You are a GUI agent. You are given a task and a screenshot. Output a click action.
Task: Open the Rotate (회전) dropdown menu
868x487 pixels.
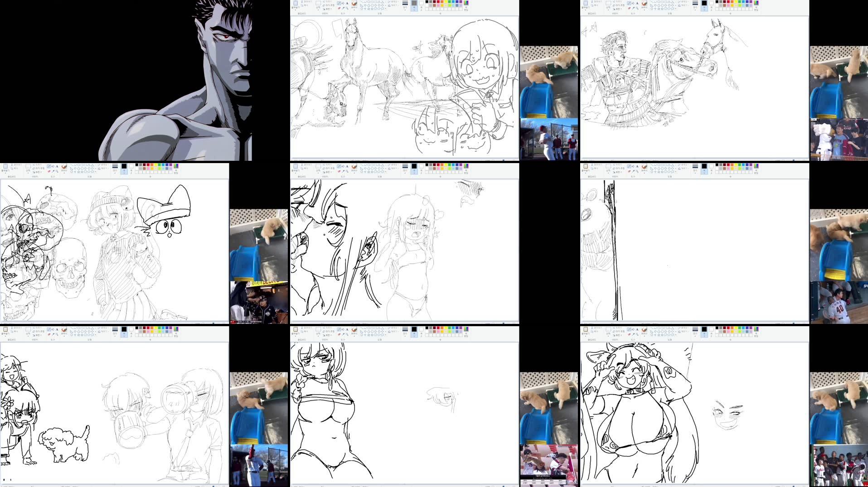coord(327,9)
